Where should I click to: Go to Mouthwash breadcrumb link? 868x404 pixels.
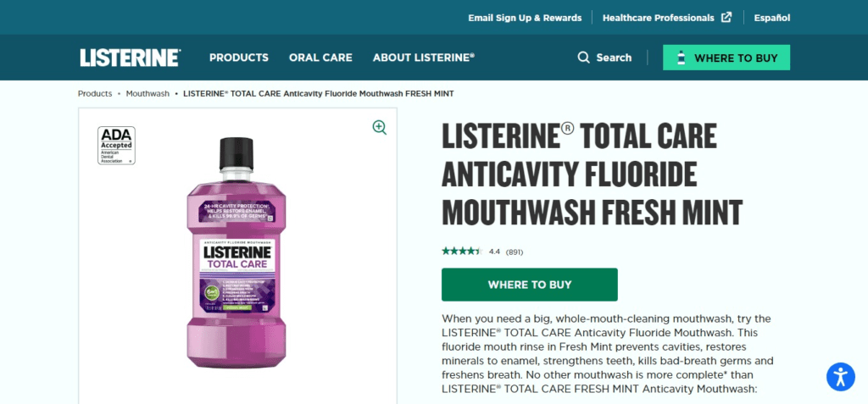147,93
